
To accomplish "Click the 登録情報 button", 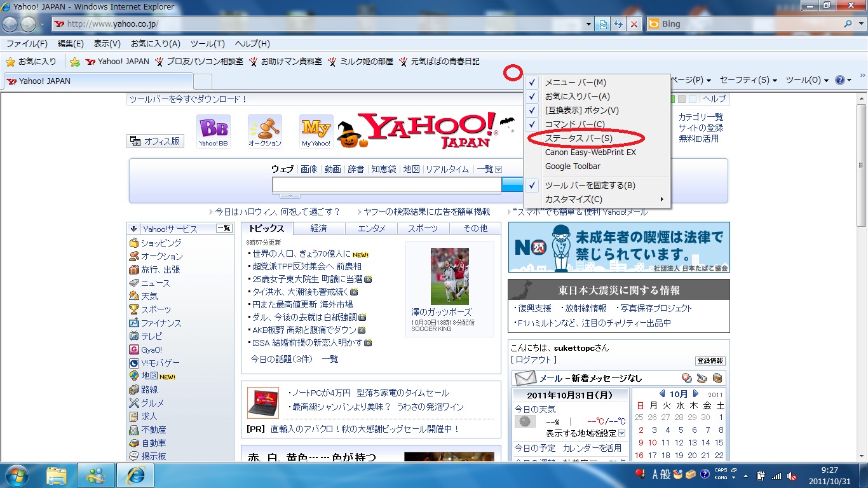I will coord(710,360).
